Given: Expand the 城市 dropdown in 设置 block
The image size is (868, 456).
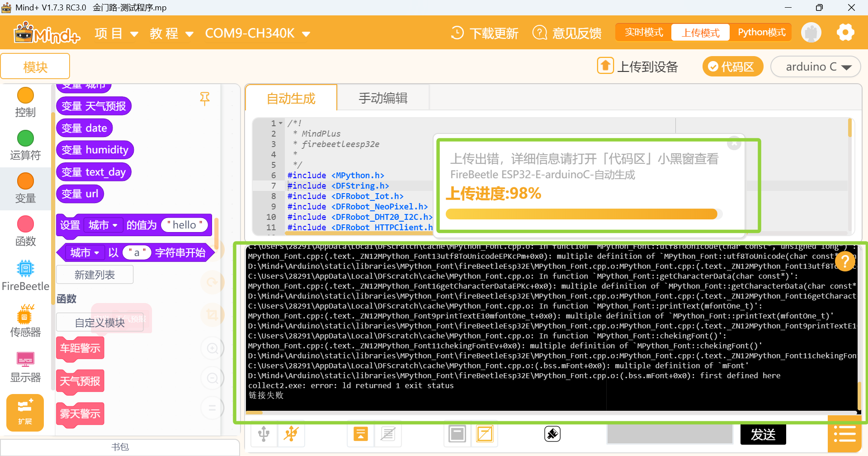Looking at the screenshot, I should coord(104,225).
